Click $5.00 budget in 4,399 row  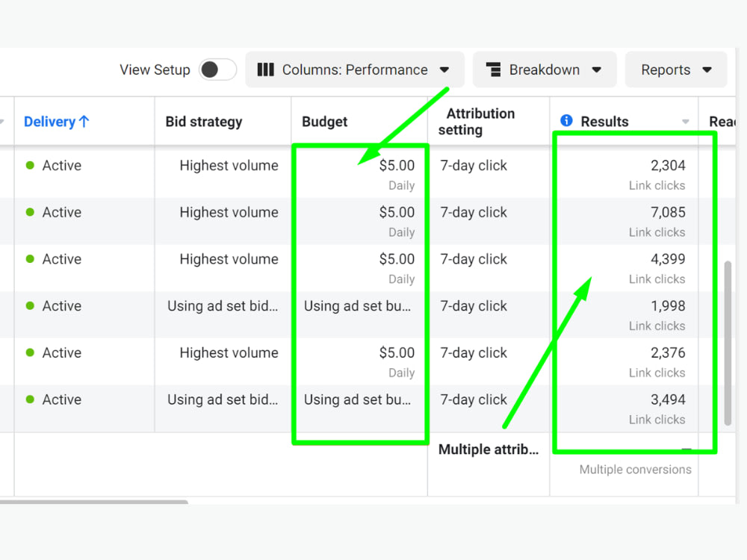click(x=397, y=259)
